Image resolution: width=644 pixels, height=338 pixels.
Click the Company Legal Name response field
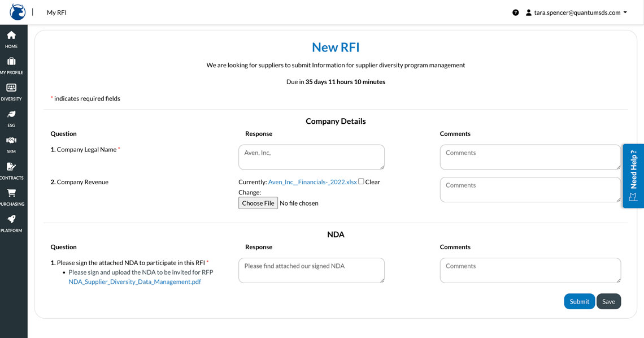pyautogui.click(x=311, y=157)
